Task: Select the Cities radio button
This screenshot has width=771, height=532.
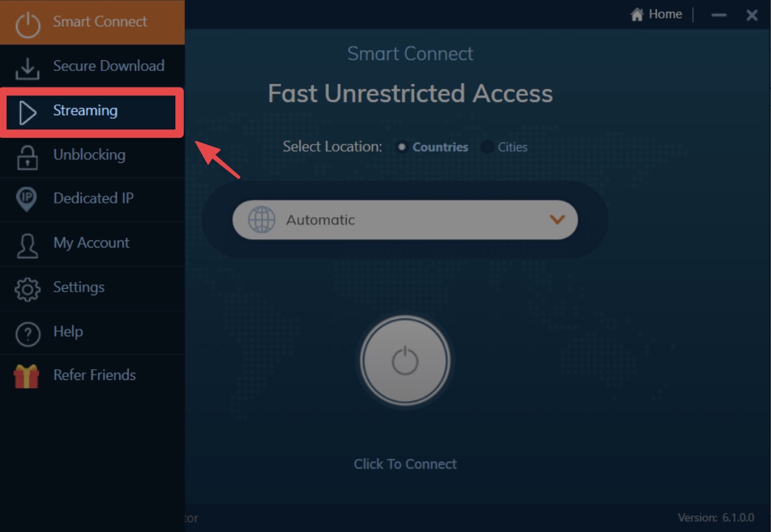Action: tap(487, 147)
